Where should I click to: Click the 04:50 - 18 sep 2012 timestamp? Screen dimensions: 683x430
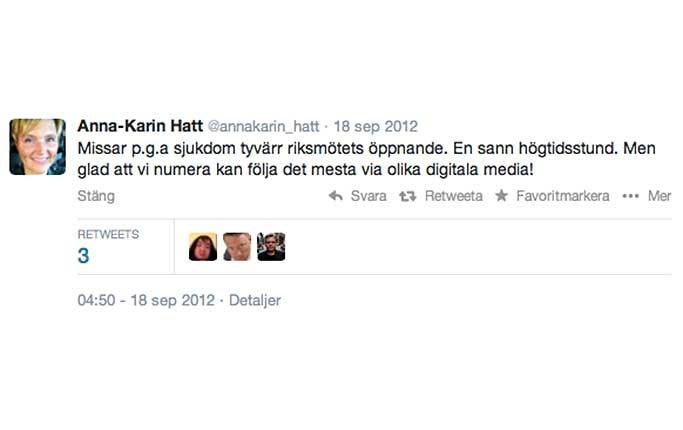146,300
